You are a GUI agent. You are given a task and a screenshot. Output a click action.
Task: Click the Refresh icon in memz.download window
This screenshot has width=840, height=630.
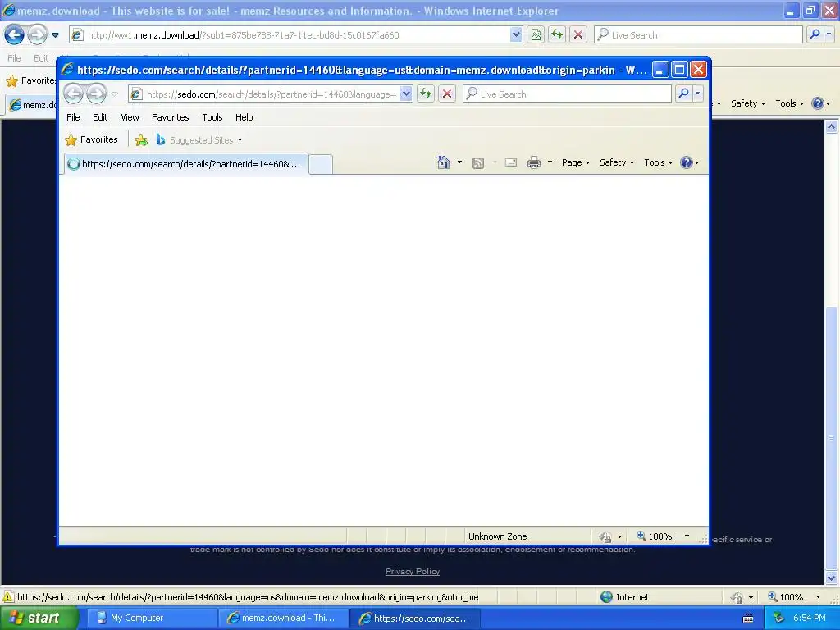click(x=557, y=35)
